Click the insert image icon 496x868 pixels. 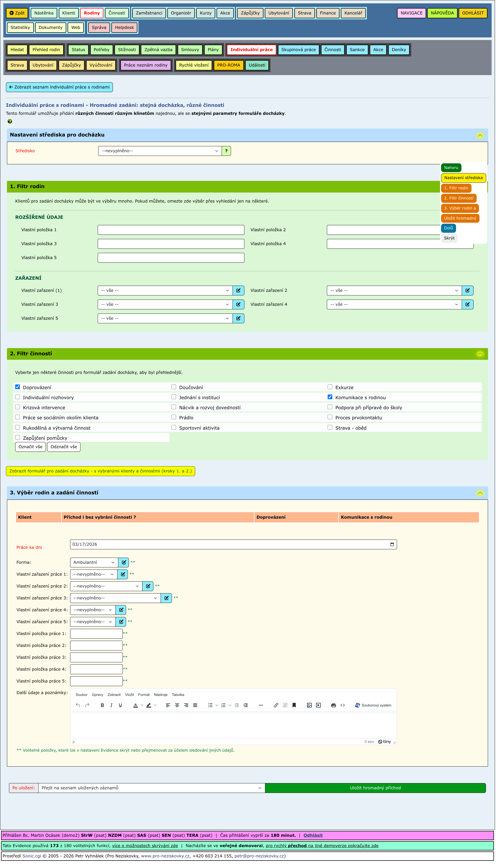point(309,705)
